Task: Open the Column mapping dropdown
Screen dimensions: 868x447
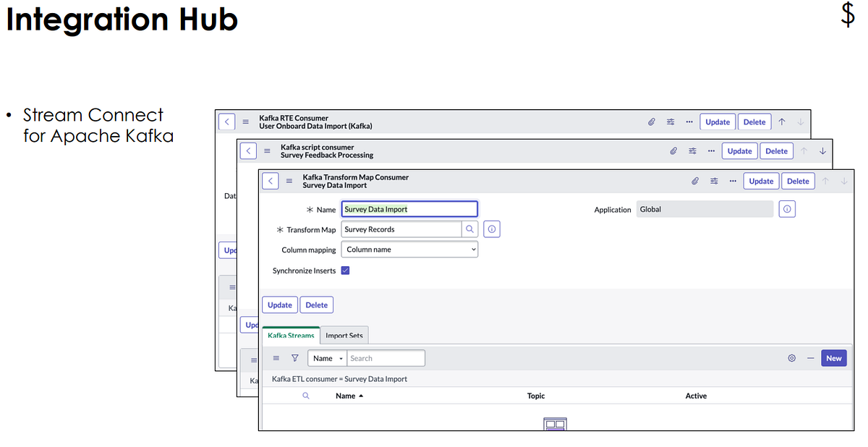Action: click(x=409, y=249)
